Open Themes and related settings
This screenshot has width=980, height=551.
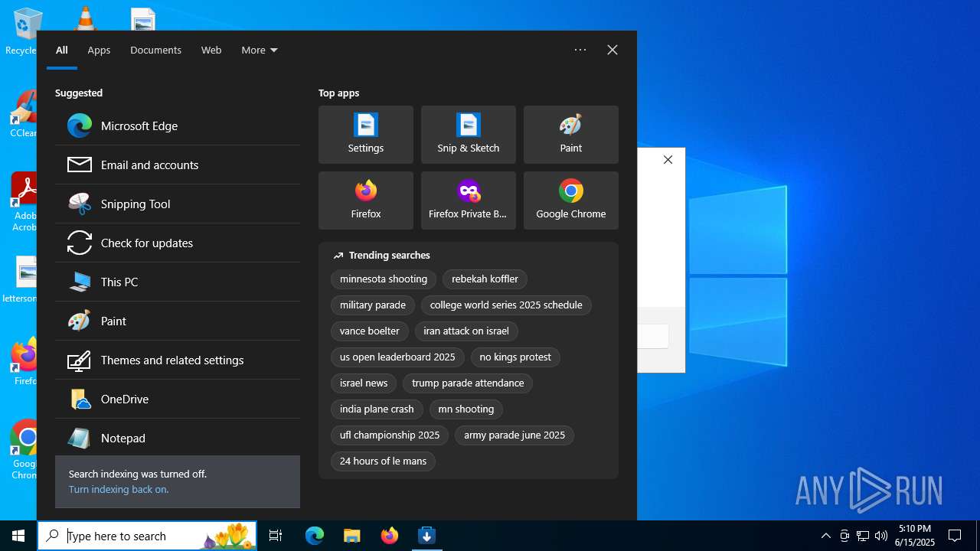tap(178, 360)
